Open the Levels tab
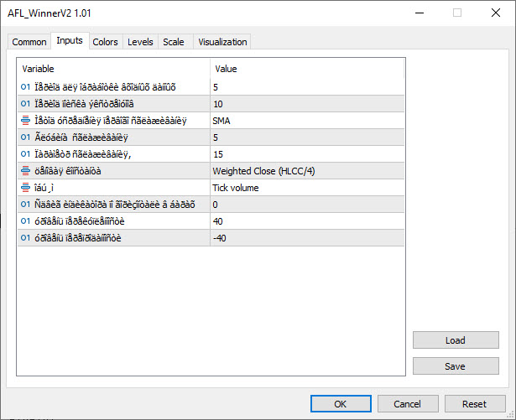516x420 pixels. (140, 42)
